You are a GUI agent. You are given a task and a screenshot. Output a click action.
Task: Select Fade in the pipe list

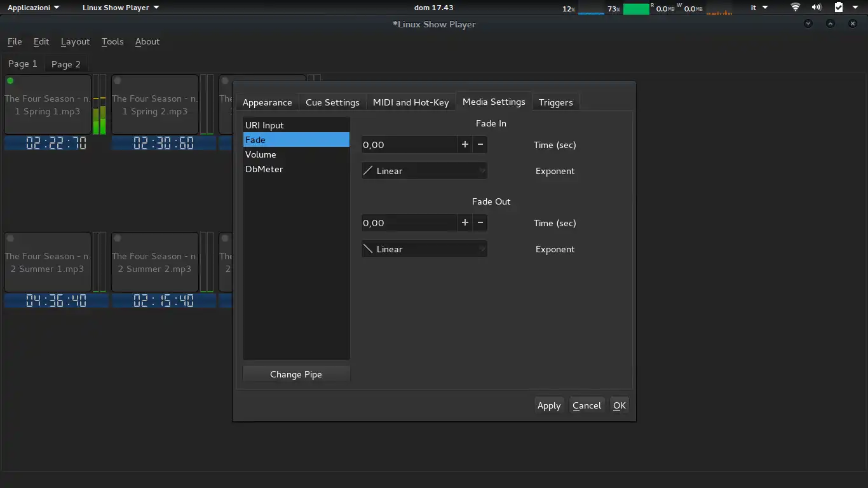click(296, 140)
